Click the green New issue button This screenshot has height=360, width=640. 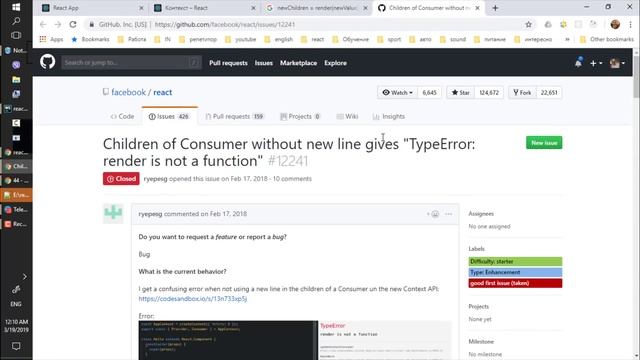click(544, 143)
